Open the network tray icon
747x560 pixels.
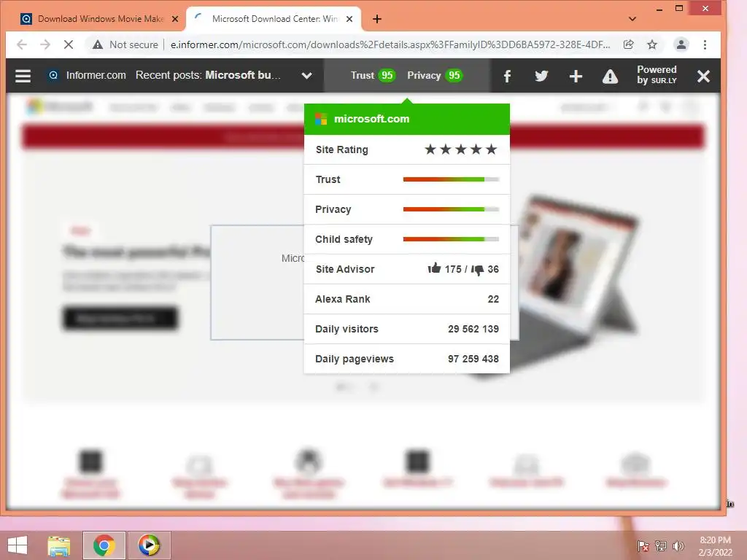coord(661,546)
